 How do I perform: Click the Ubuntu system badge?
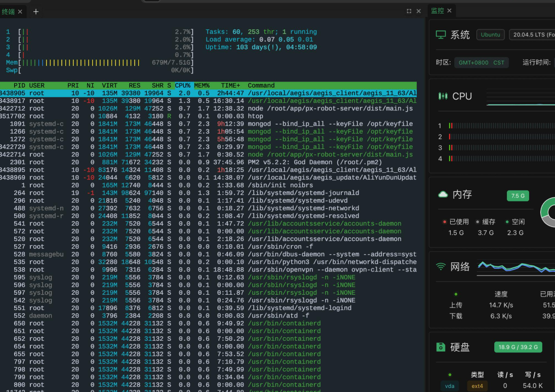(x=490, y=35)
